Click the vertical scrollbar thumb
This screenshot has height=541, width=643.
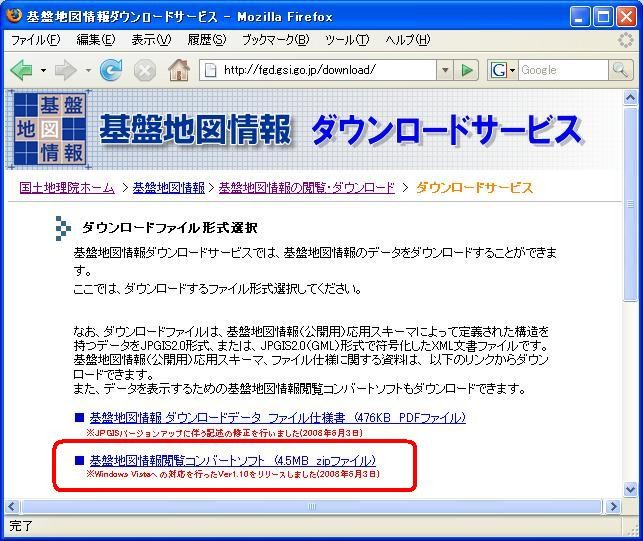(x=630, y=204)
